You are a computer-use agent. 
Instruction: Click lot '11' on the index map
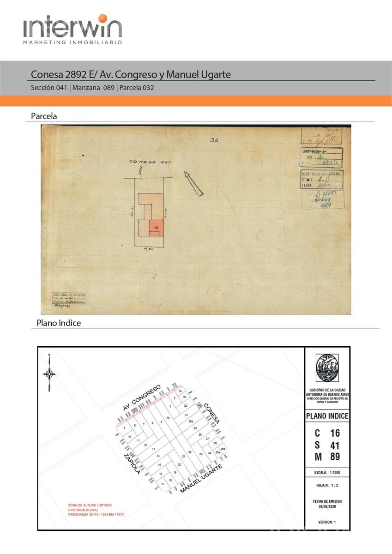(139, 440)
